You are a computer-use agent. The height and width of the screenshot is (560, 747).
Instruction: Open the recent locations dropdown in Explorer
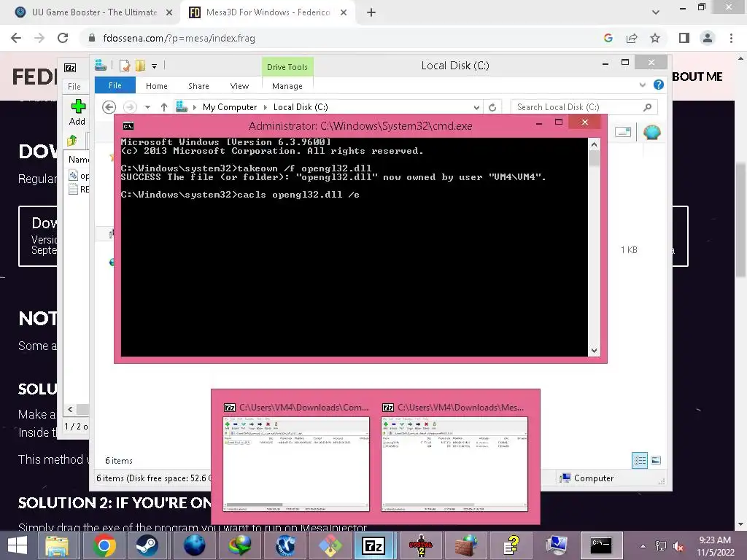(147, 108)
